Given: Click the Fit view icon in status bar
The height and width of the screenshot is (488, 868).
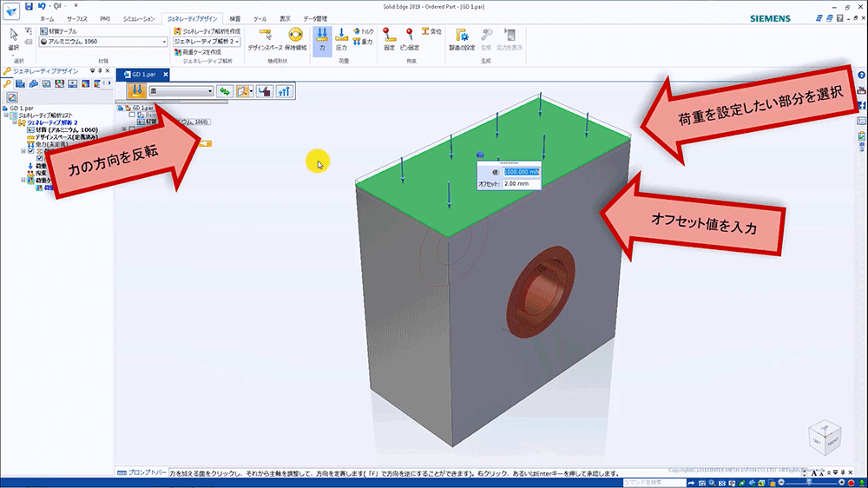Looking at the screenshot, I should 722,483.
